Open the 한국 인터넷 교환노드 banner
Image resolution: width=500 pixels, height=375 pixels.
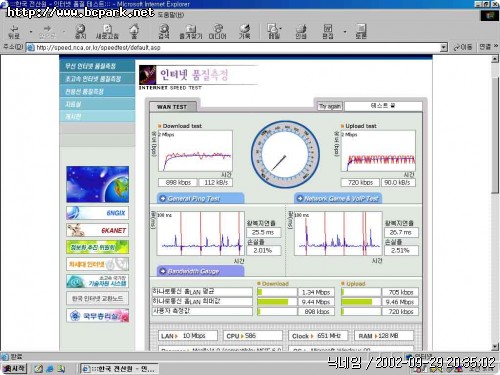coord(97,298)
